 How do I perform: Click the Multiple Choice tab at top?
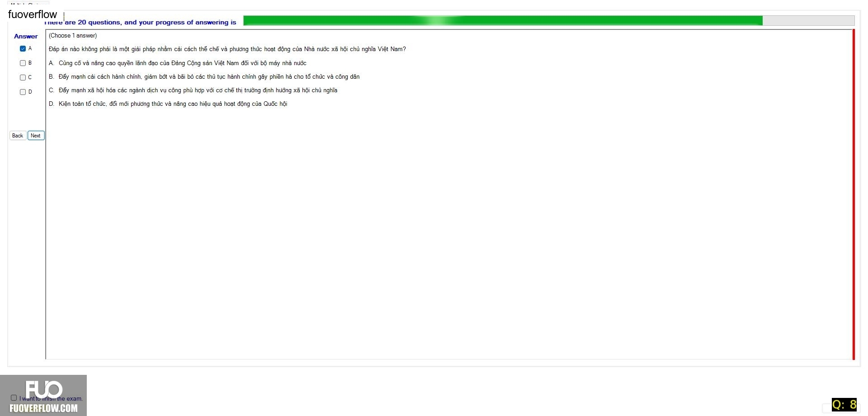tap(28, 3)
